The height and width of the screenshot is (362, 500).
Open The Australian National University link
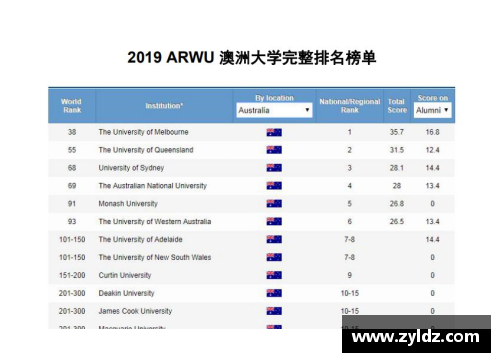(152, 186)
